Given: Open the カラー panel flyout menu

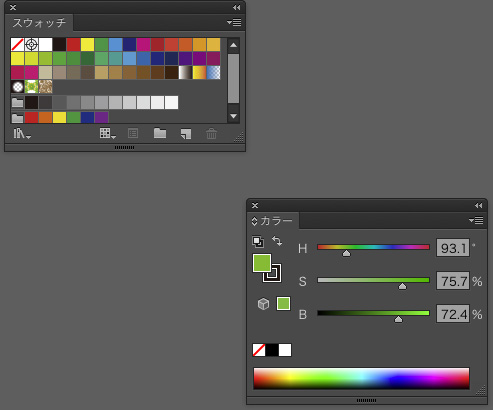Looking at the screenshot, I should [476, 220].
